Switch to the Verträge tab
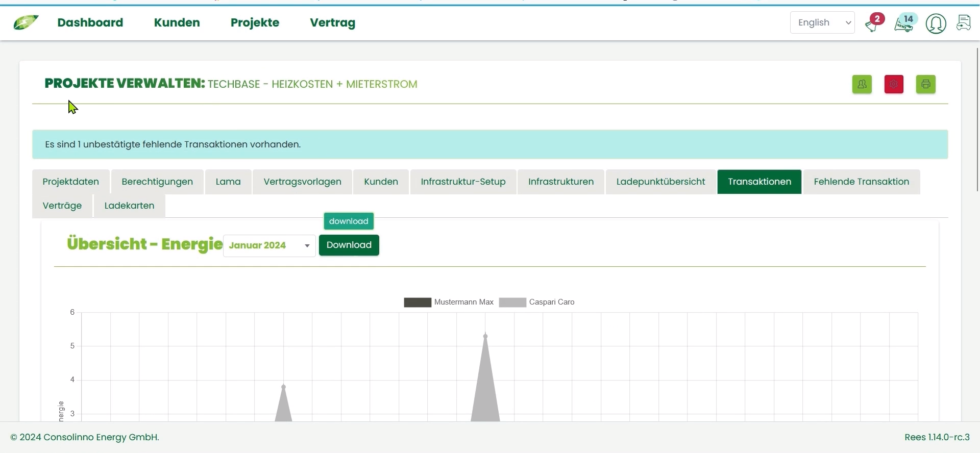 (x=62, y=206)
